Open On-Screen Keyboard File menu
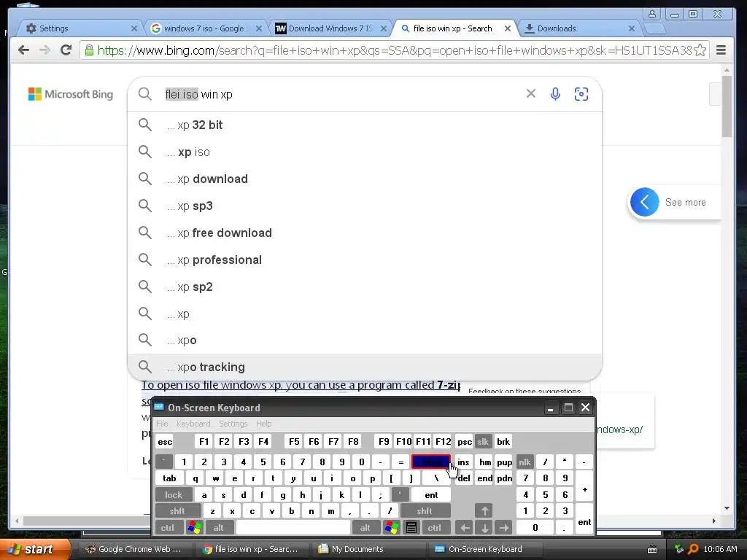747x560 pixels. 162,424
